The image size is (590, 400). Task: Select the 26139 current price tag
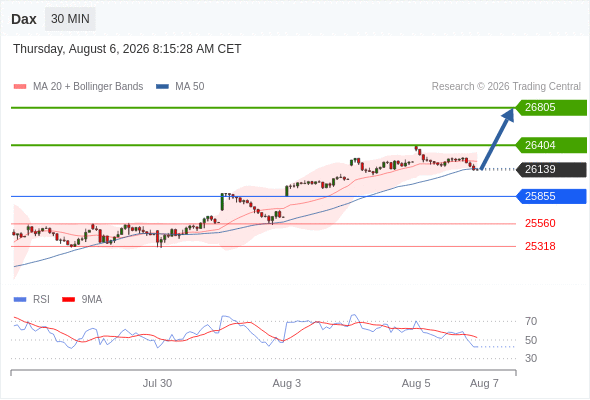pos(551,169)
